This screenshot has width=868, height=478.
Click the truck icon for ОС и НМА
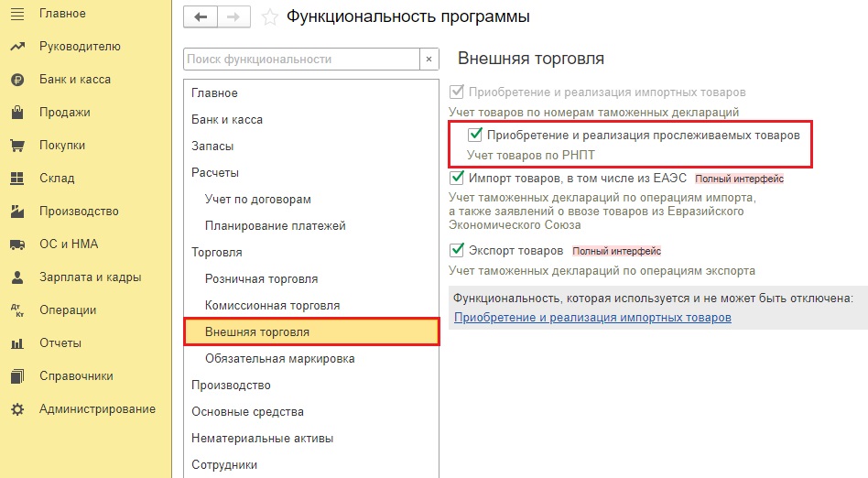coord(17,244)
